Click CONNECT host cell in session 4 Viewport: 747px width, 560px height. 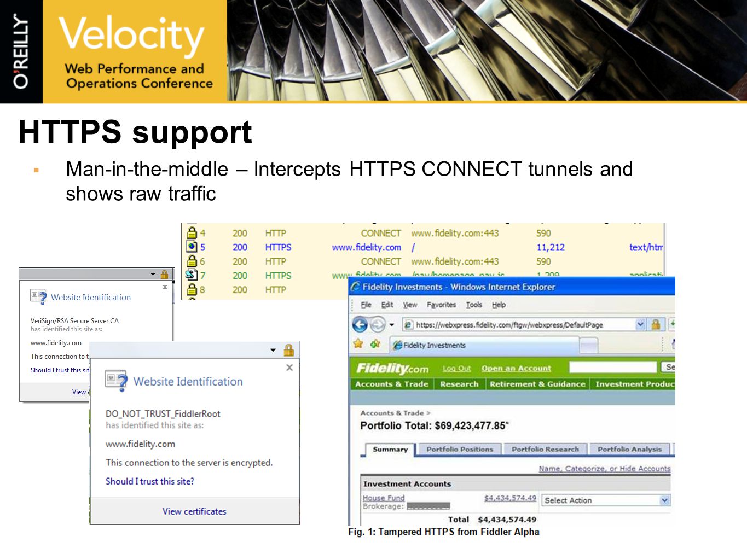click(381, 233)
